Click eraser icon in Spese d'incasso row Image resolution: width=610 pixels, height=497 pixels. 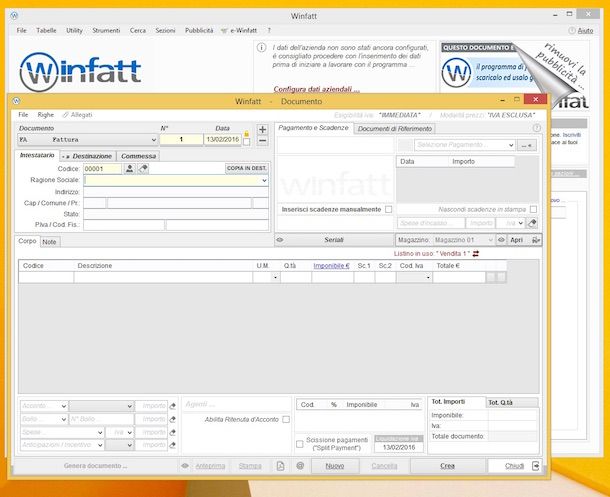[532, 223]
